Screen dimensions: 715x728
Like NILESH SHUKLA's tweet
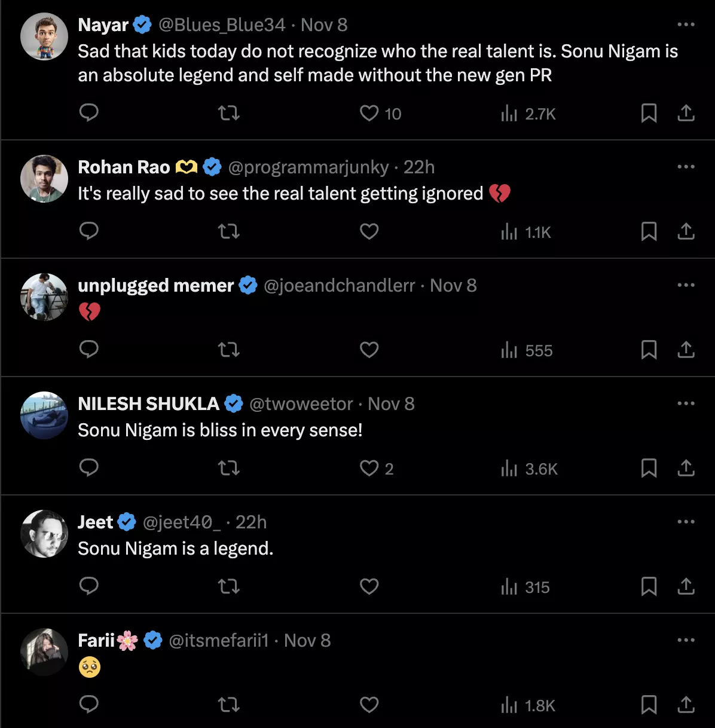click(x=369, y=468)
